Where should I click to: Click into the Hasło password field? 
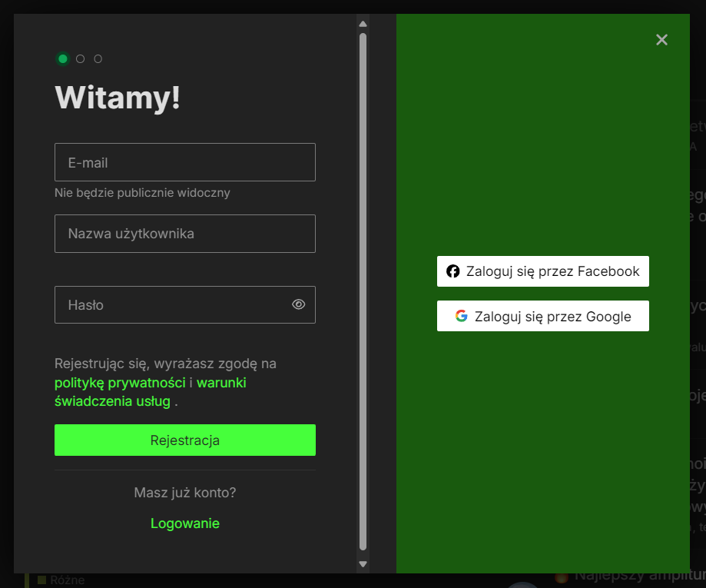[x=185, y=304]
